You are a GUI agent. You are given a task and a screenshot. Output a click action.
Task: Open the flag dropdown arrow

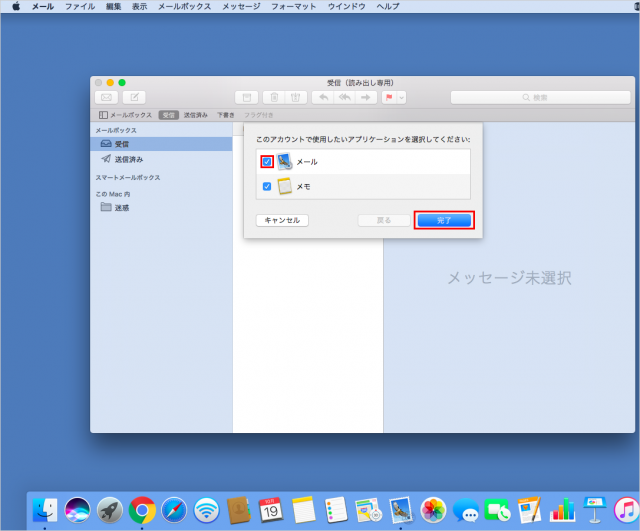click(x=401, y=97)
